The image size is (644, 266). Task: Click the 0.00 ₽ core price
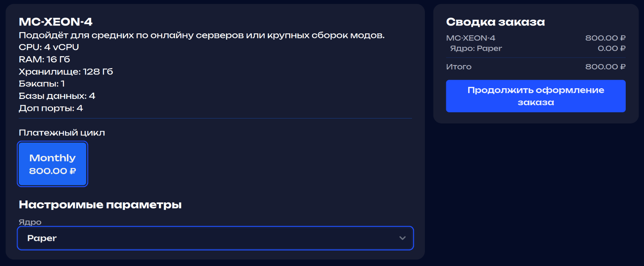pos(611,49)
